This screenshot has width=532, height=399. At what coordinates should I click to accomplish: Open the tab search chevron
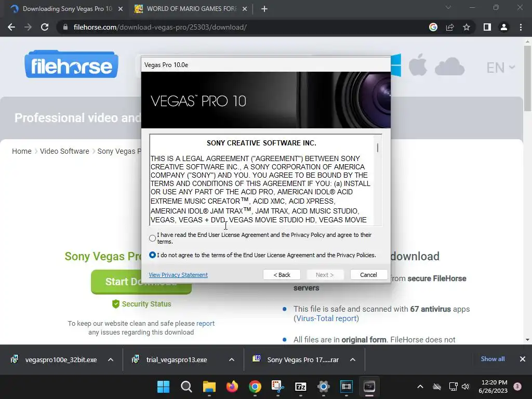coord(448,7)
